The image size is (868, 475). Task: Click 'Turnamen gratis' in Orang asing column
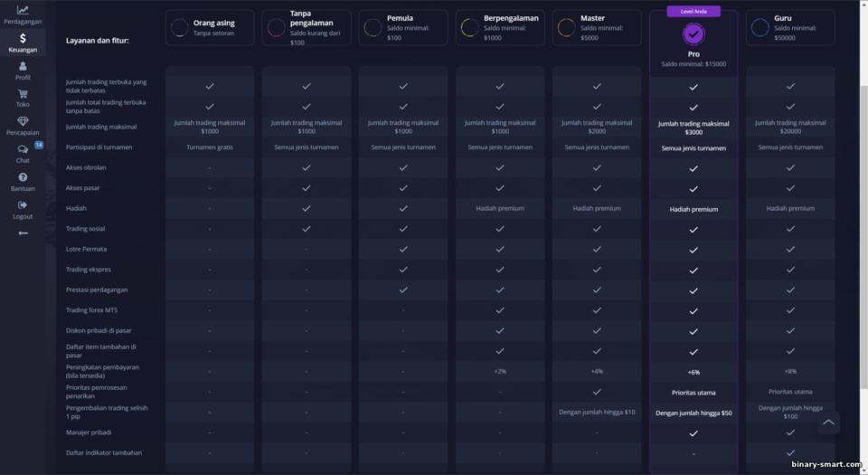coord(210,147)
